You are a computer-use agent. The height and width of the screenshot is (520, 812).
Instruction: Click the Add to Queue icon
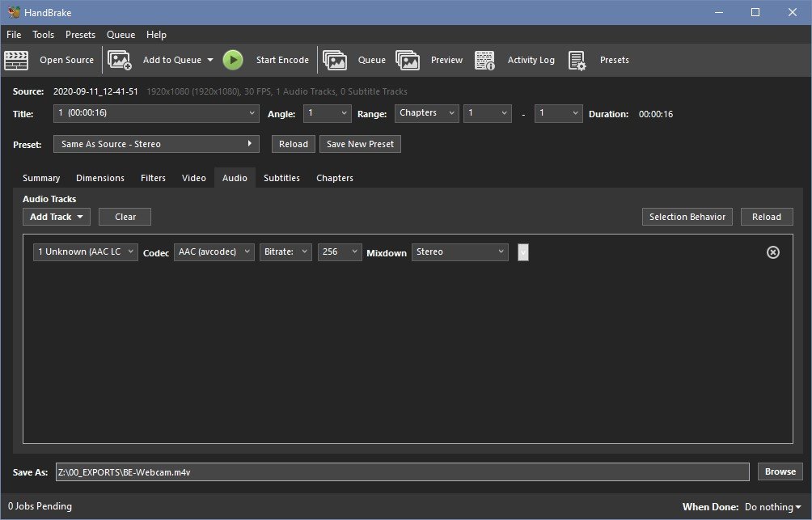coord(120,60)
